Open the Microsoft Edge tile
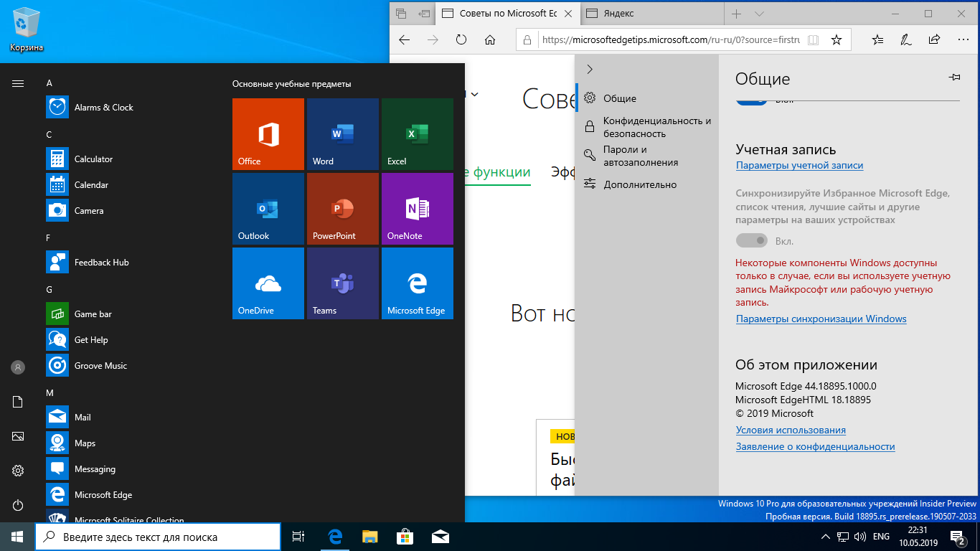Screen dimensions: 980x551 (x=418, y=283)
